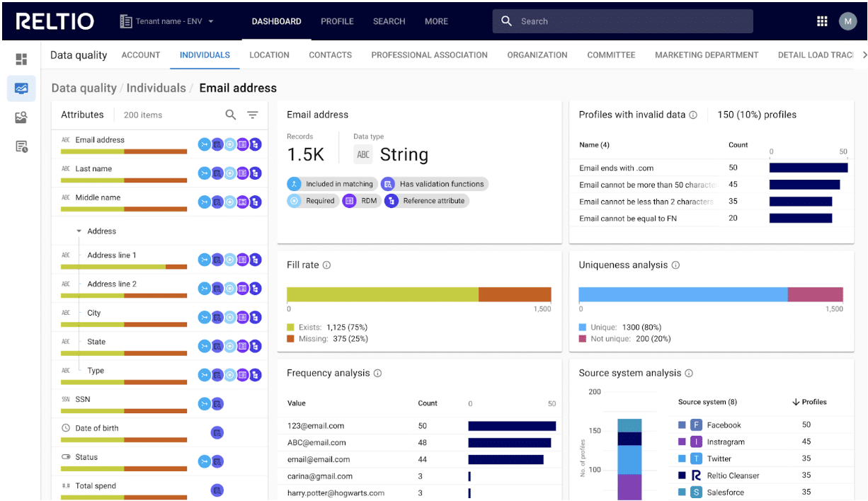Image resolution: width=868 pixels, height=501 pixels.
Task: Click info icon beside Profiles with invalid data
Action: coord(693,115)
